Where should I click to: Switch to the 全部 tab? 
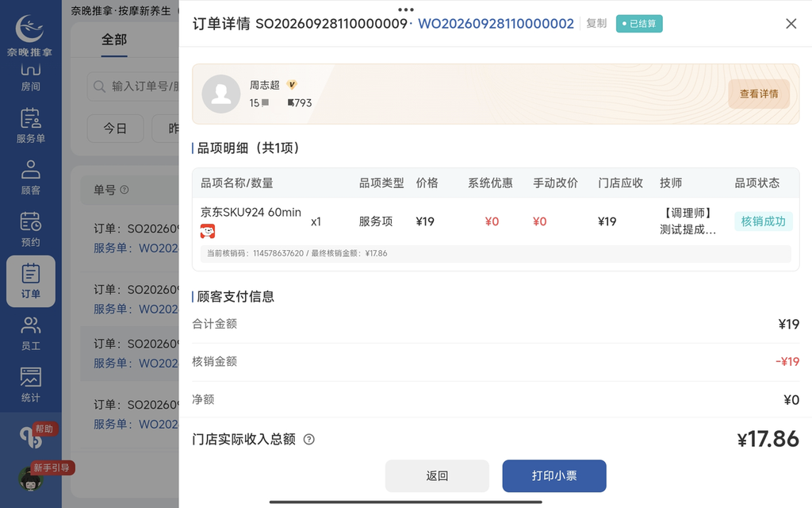coord(114,40)
